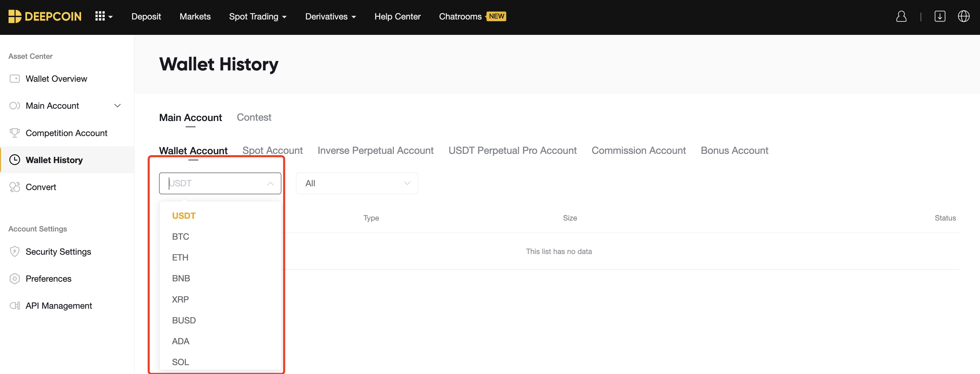980x374 pixels.
Task: Open the language globe icon
Action: 963,16
